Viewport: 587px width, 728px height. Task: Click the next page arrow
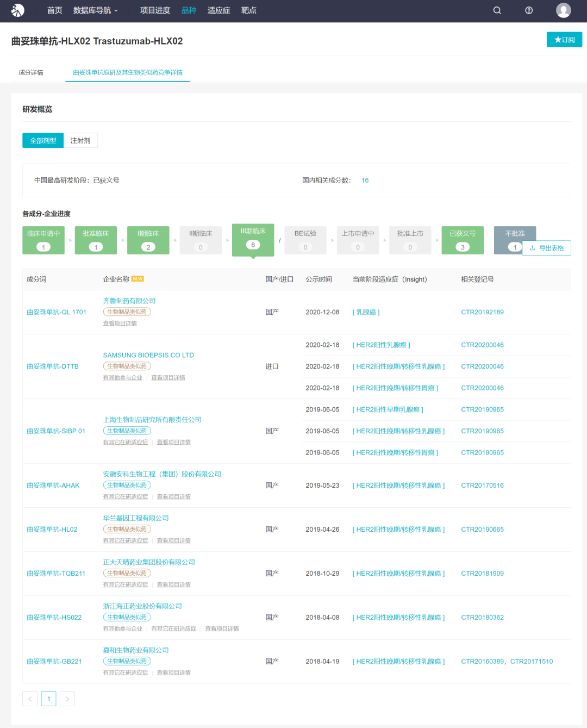pos(67,699)
